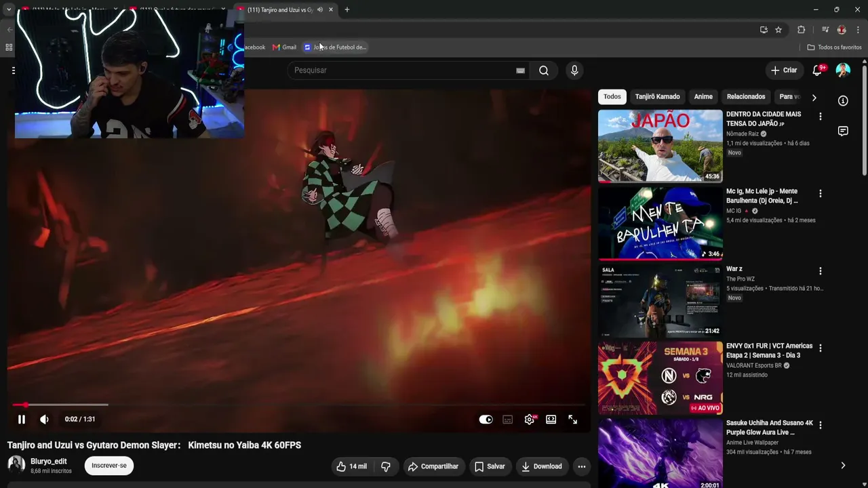Open more actions menu below video
The height and width of the screenshot is (488, 868).
click(x=581, y=466)
